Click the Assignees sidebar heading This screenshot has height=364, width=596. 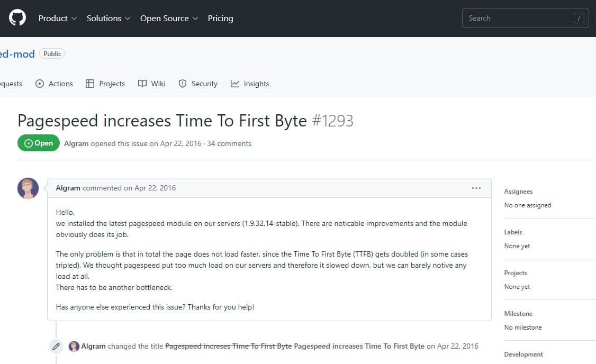[x=518, y=192]
